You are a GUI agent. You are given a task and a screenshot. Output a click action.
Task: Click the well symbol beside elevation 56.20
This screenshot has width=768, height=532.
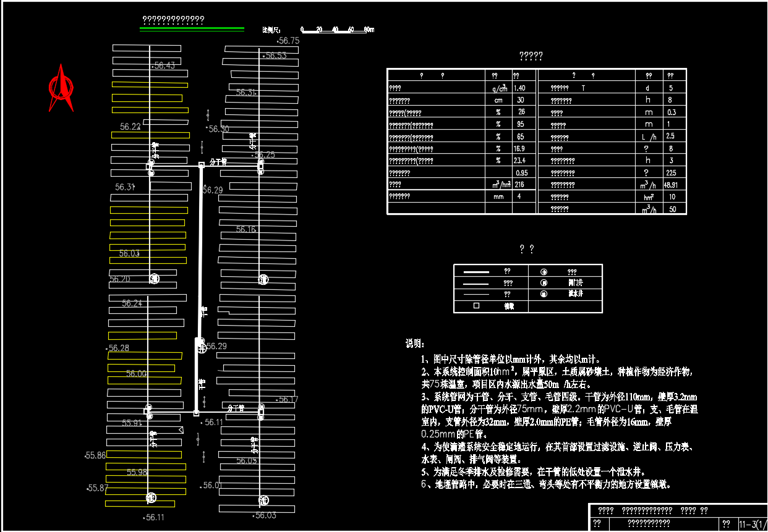154,279
